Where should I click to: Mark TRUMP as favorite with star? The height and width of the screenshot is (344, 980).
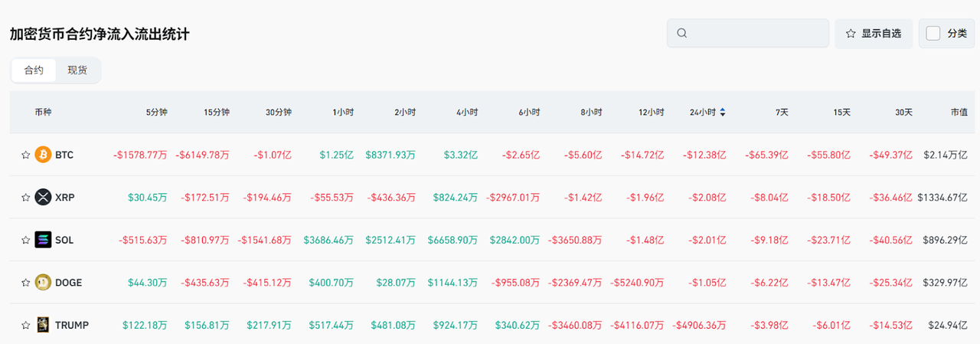pos(25,325)
